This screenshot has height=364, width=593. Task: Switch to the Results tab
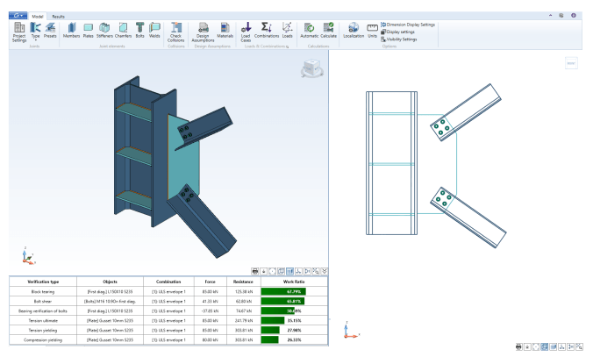(x=58, y=17)
